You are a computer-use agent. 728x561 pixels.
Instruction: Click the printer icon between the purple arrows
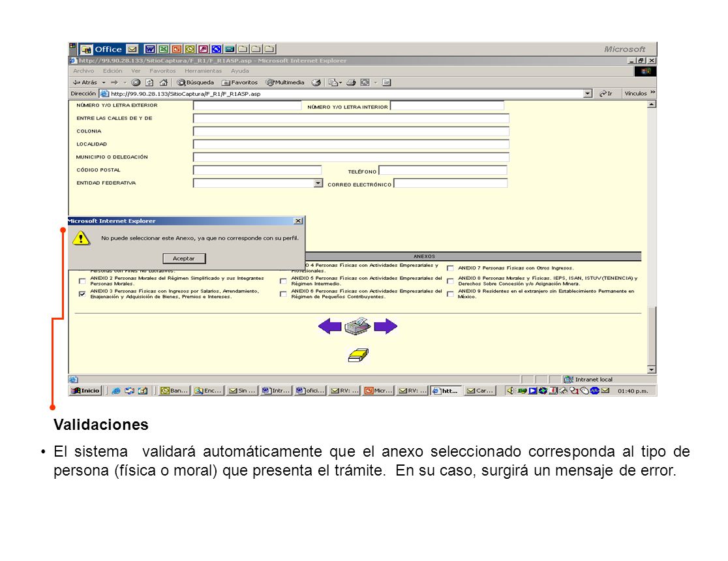click(x=357, y=326)
